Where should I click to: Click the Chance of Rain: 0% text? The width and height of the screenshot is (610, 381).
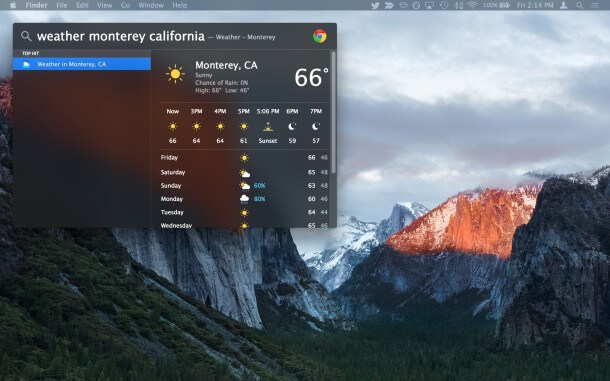(x=222, y=83)
